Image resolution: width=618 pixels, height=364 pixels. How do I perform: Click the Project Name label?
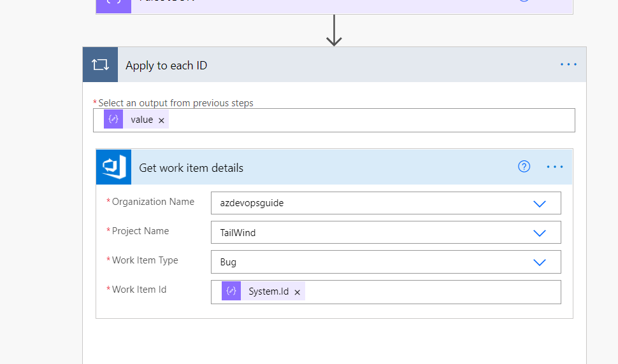tap(140, 230)
